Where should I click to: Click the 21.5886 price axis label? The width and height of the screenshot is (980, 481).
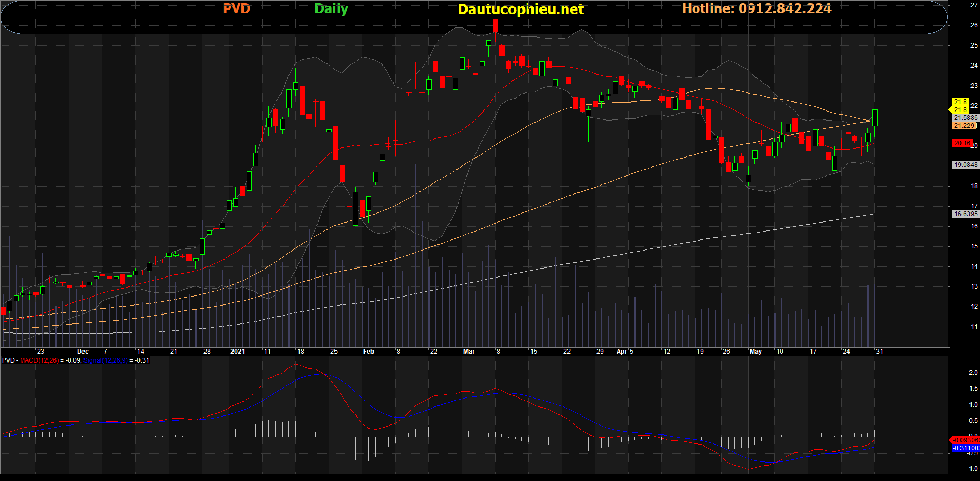point(966,118)
